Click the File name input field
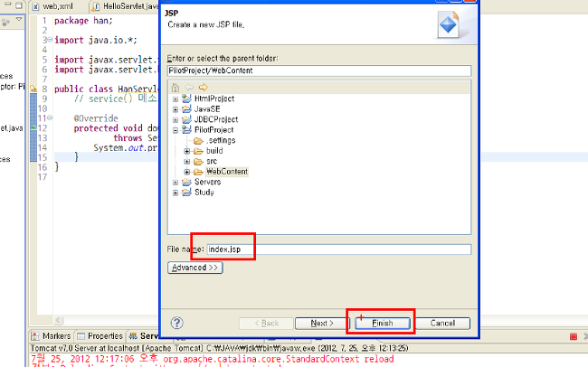Viewport: 588px width, 367px height. (339, 249)
